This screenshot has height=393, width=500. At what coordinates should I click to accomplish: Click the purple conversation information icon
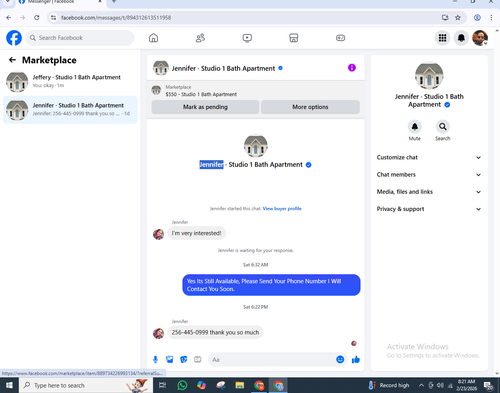click(x=352, y=68)
